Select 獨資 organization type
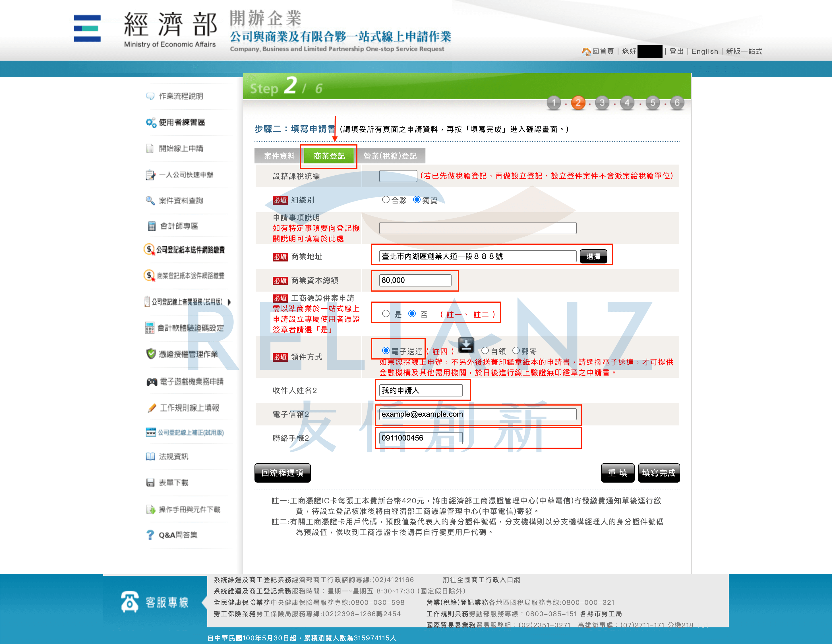This screenshot has height=644, width=832. point(417,200)
